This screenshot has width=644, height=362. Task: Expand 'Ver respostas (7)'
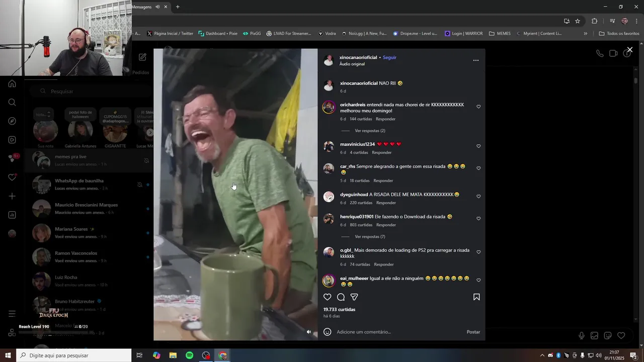pos(370,237)
